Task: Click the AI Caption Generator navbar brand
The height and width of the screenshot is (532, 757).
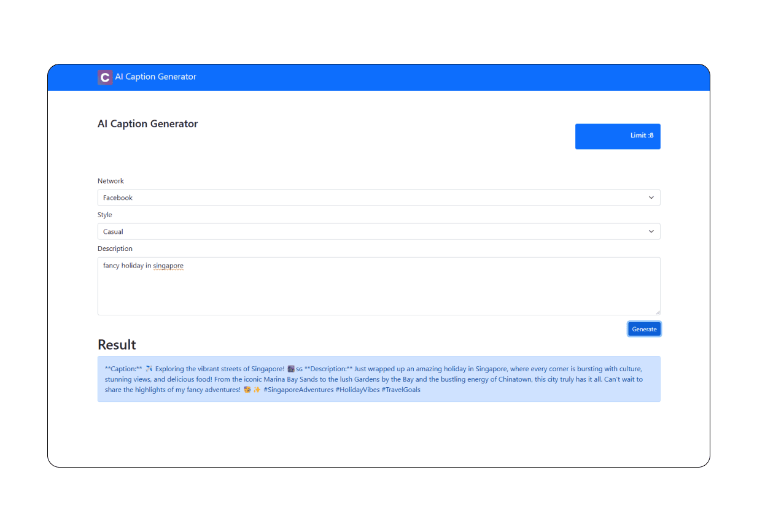Action: pyautogui.click(x=155, y=77)
